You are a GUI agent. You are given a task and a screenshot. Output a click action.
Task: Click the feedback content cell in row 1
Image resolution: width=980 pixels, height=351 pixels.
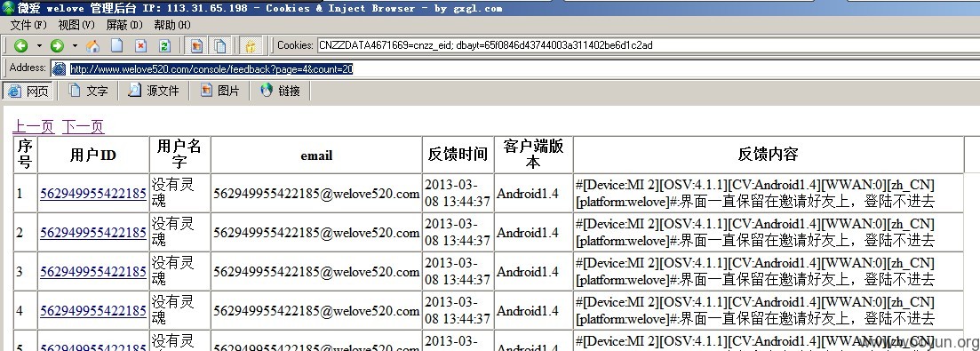[x=769, y=194]
